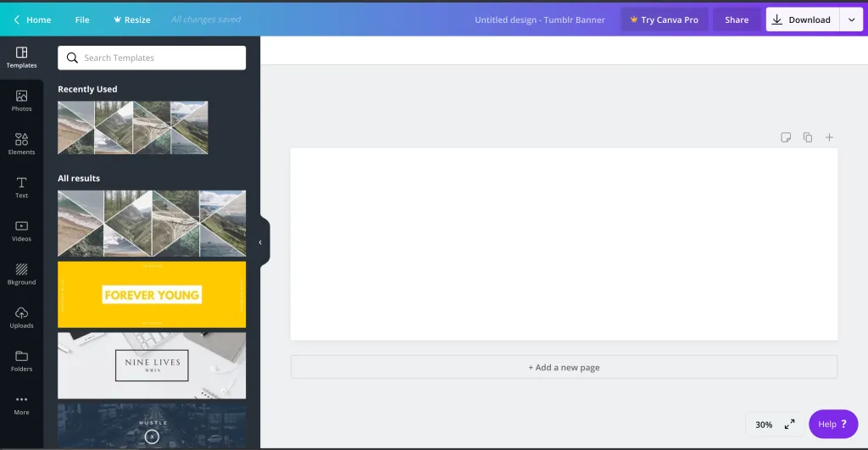Show More sidebar options

[x=21, y=404]
